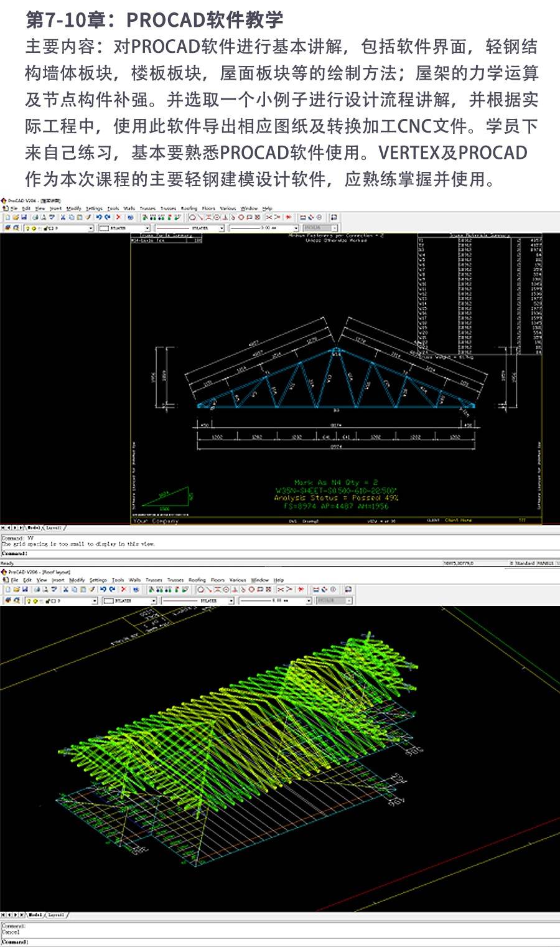The height and width of the screenshot is (947, 560).
Task: Open the Roofing menu in the upper ProCAD window
Action: coord(189,209)
